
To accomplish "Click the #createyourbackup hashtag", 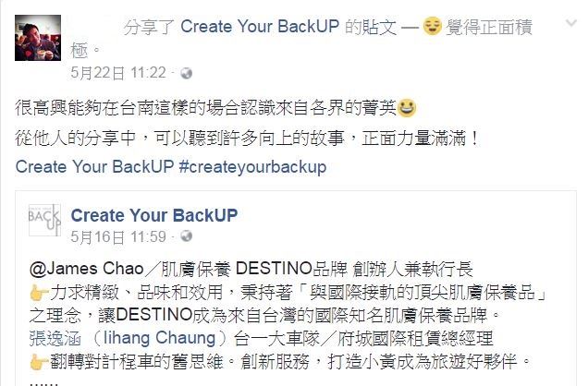I will click(252, 167).
